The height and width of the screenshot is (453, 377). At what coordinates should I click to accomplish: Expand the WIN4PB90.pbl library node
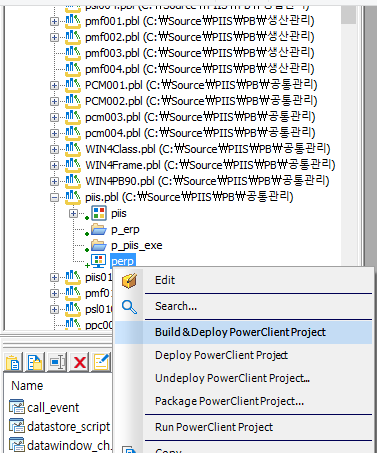(x=54, y=182)
